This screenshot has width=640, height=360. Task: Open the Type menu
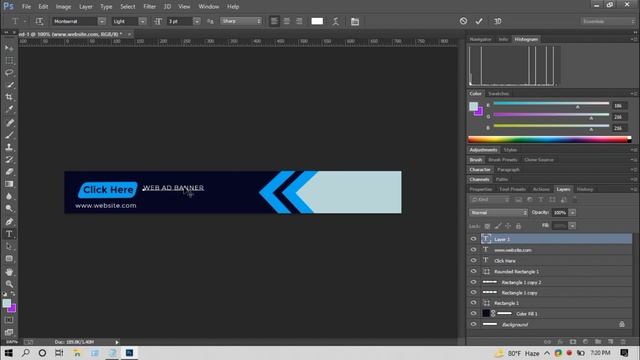[x=106, y=7]
